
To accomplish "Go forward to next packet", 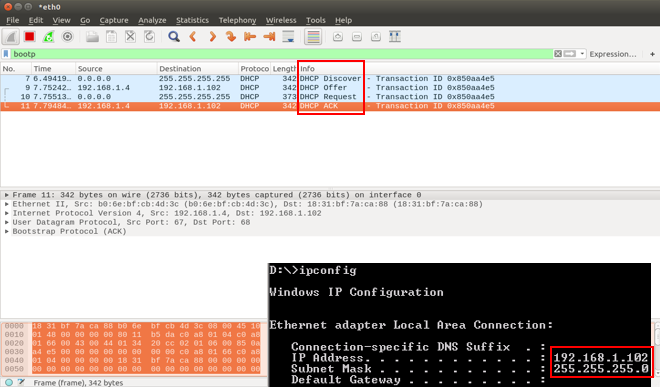I will 212,37.
